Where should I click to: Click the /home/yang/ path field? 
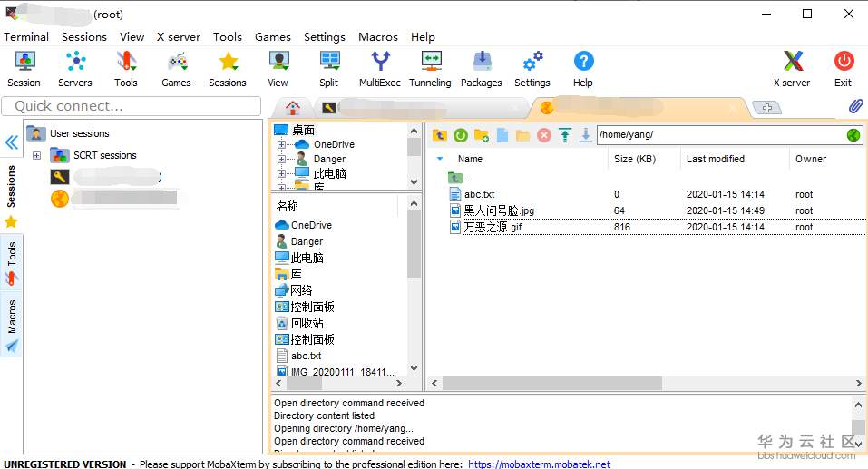pyautogui.click(x=721, y=134)
